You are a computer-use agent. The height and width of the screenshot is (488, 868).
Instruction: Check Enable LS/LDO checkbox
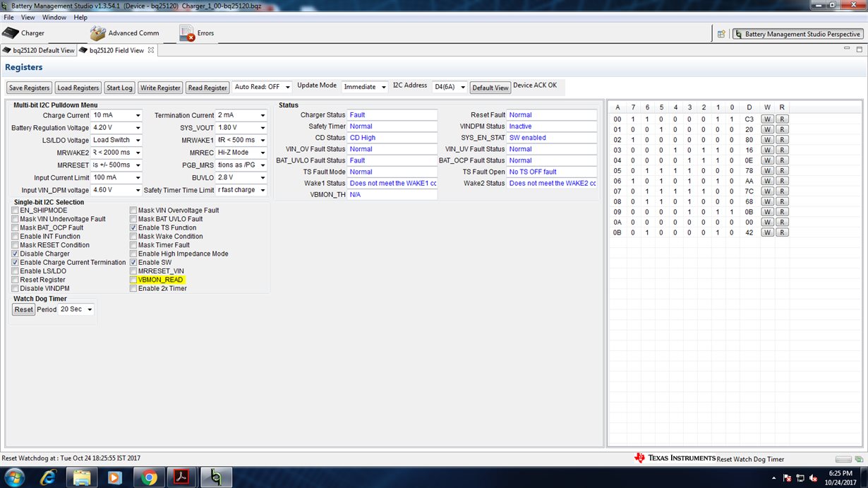click(15, 271)
